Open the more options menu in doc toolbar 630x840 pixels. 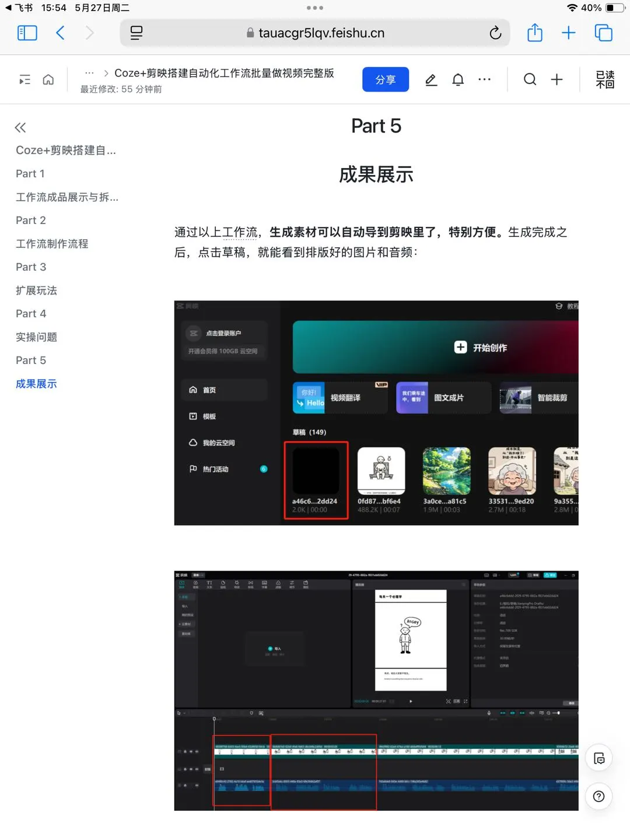485,79
